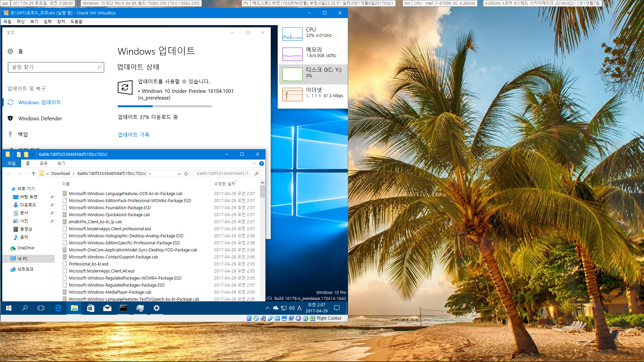
Task: Open the Explorer 파일 ribbon tab
Action: pos(12,163)
